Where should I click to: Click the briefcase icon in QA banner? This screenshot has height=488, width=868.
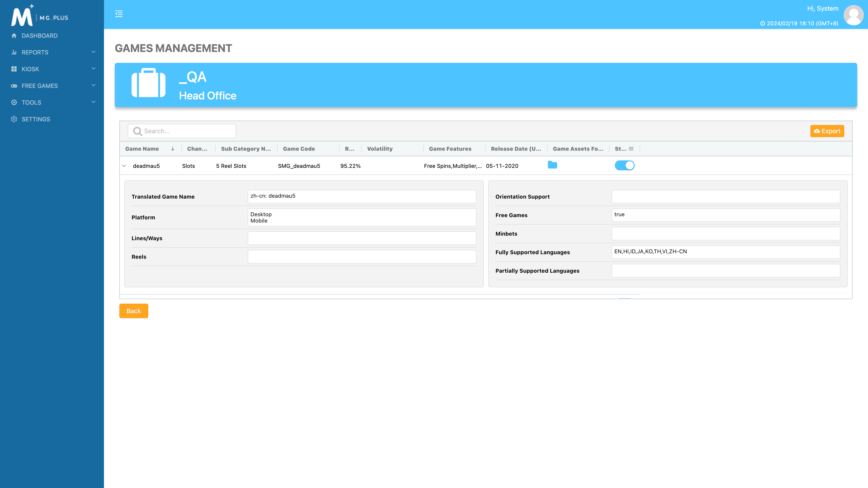pyautogui.click(x=148, y=83)
